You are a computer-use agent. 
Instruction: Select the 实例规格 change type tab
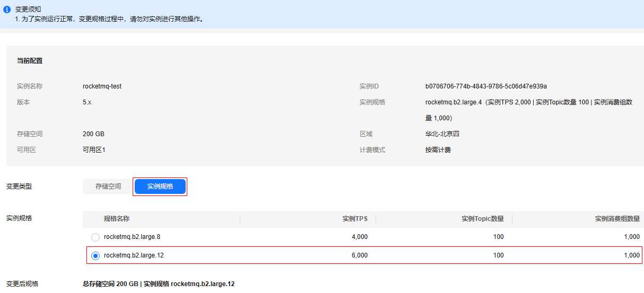[x=160, y=187]
